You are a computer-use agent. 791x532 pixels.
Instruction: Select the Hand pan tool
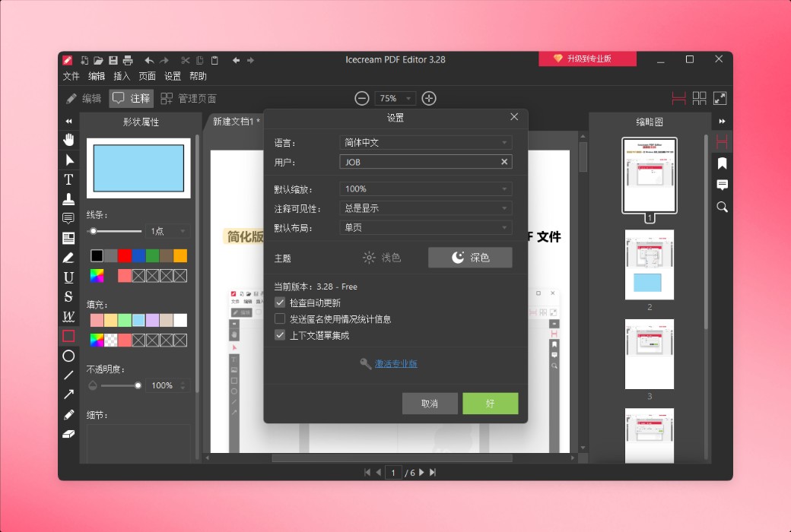coord(68,139)
